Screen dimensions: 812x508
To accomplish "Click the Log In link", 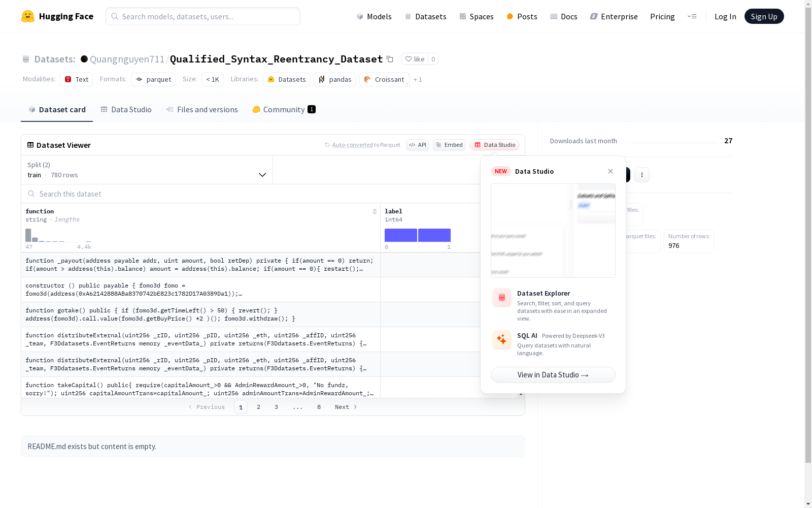I will pyautogui.click(x=725, y=16).
